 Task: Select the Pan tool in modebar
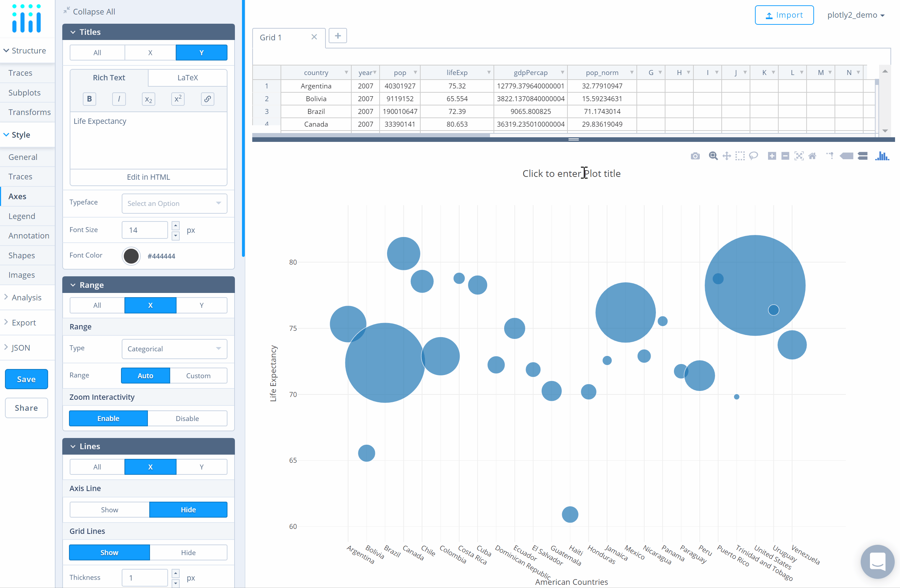726,156
